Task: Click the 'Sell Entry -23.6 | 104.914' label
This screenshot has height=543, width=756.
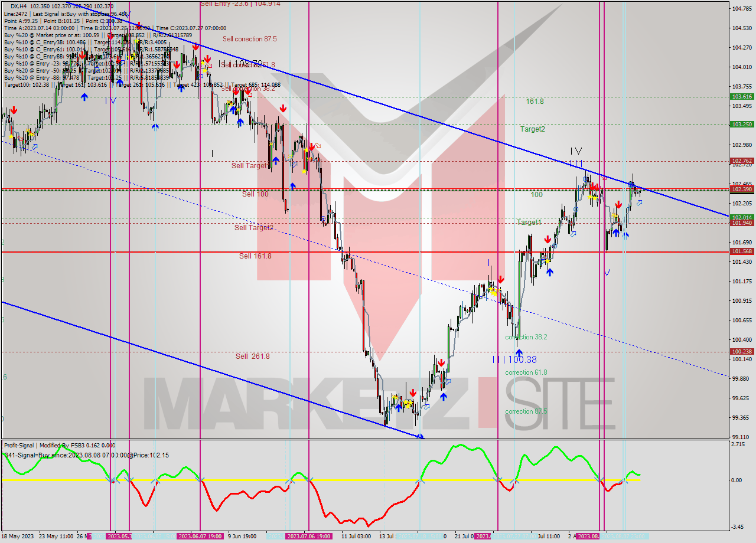Action: point(240,4)
